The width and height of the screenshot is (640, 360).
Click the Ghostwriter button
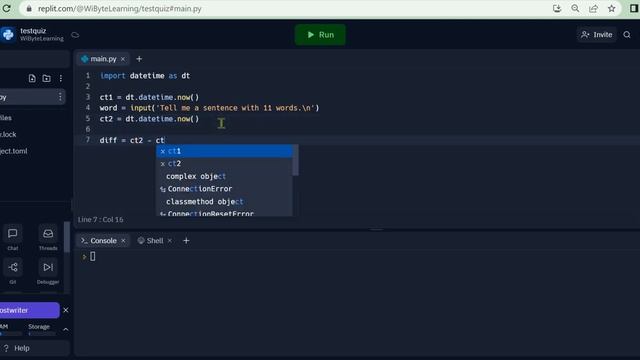[x=29, y=310]
